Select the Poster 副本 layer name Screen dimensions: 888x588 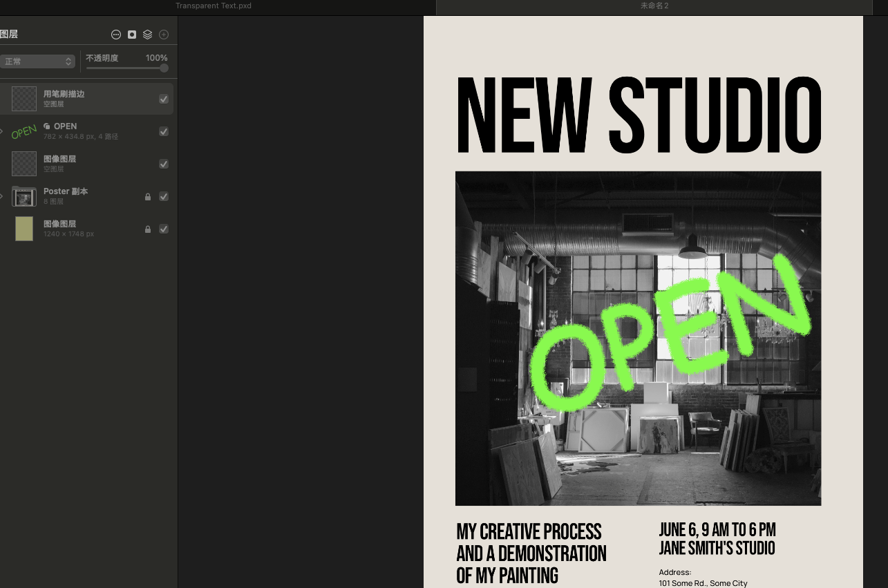pos(66,191)
